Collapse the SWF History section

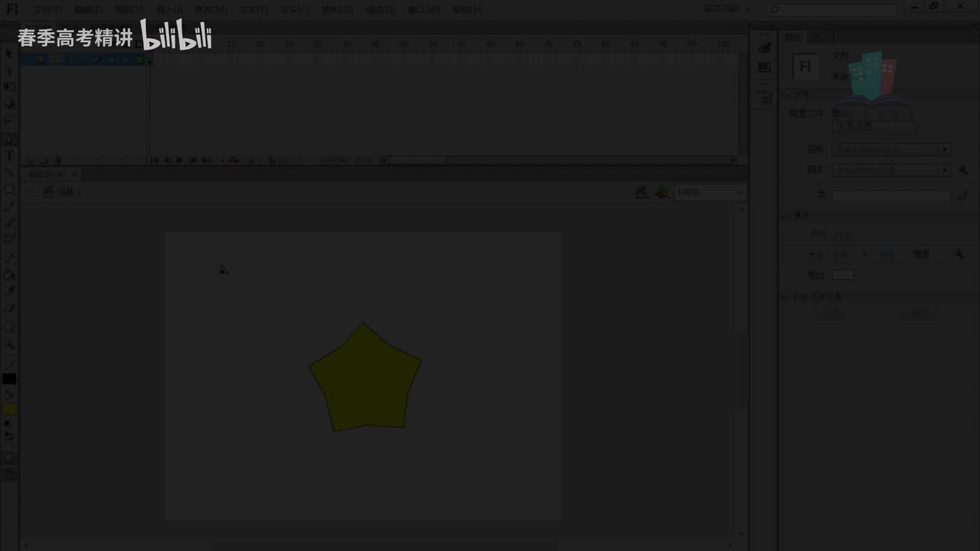click(x=785, y=297)
